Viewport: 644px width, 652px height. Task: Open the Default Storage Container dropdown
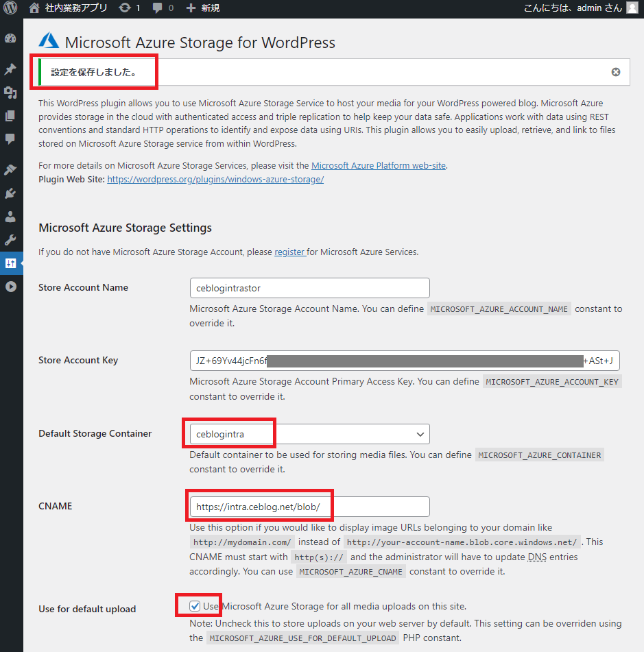tap(309, 434)
